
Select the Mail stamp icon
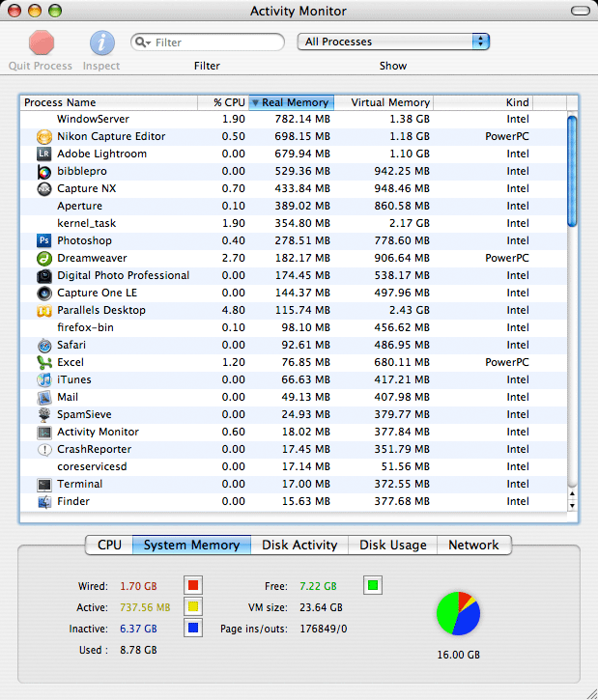coord(43,398)
